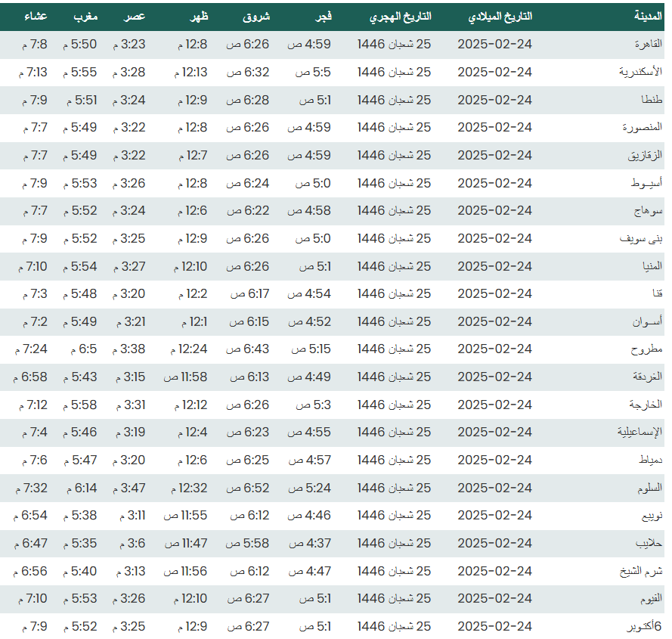Click the city name أسيوط
Screen dimensions: 672x639
(x=646, y=183)
